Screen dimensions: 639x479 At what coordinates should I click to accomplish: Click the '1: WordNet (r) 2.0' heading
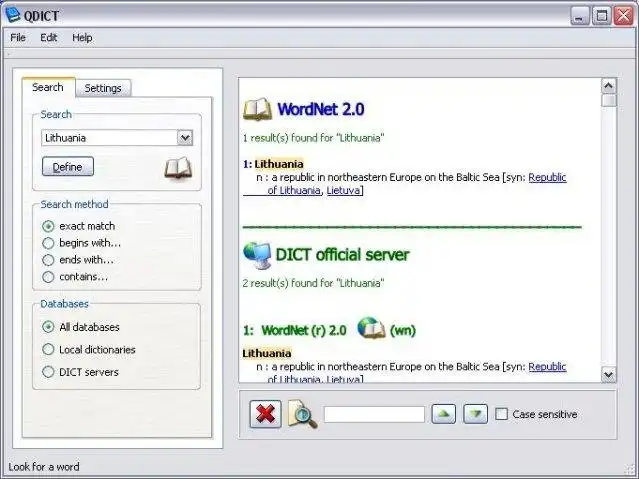click(295, 330)
